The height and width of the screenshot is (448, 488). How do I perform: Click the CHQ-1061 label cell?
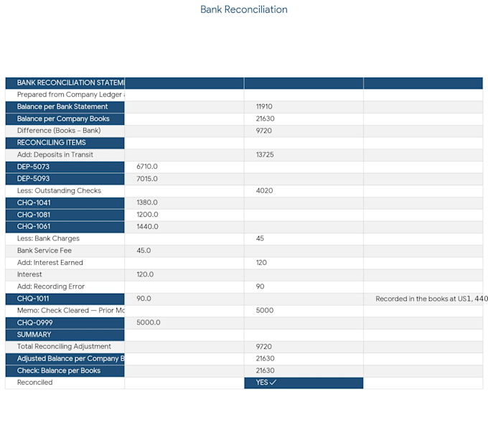pyautogui.click(x=65, y=227)
